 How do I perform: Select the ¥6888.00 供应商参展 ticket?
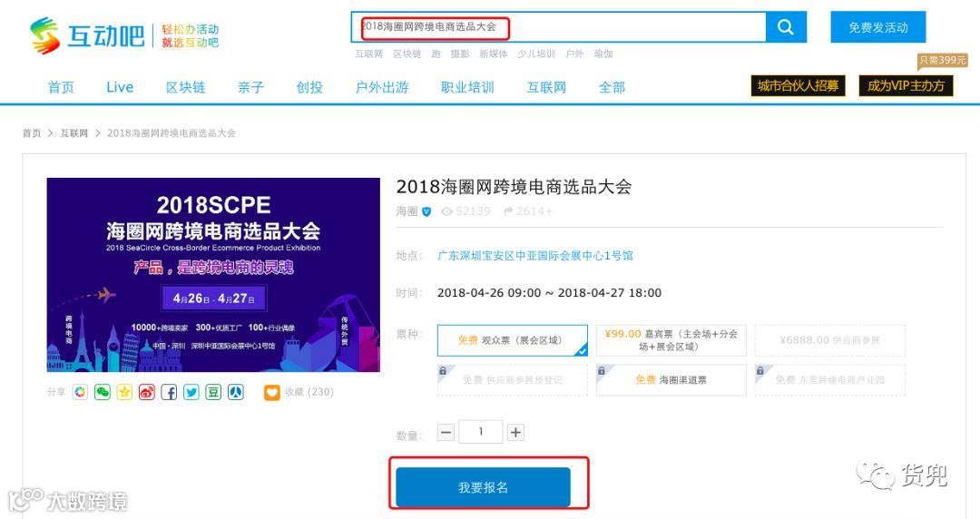pyautogui.click(x=830, y=340)
